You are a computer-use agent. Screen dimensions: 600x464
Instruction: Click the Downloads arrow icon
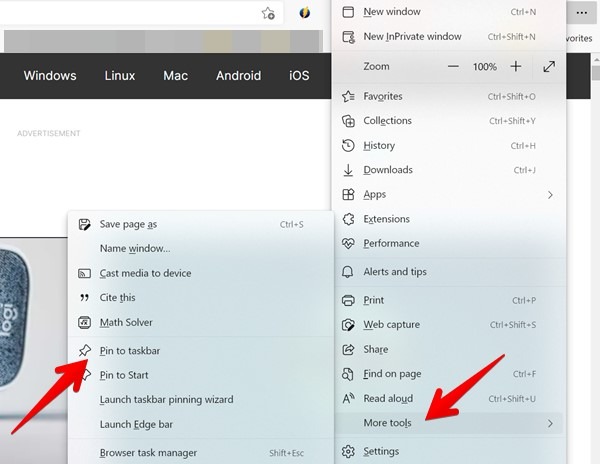tap(348, 170)
